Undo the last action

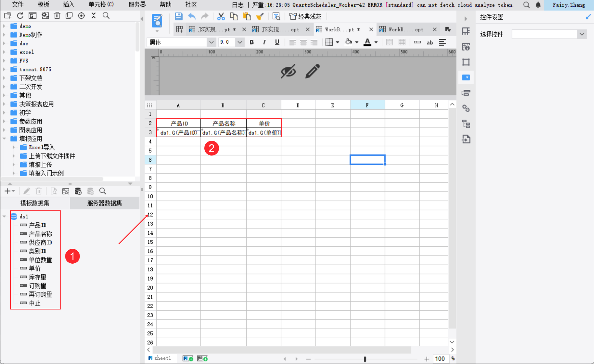coord(192,16)
